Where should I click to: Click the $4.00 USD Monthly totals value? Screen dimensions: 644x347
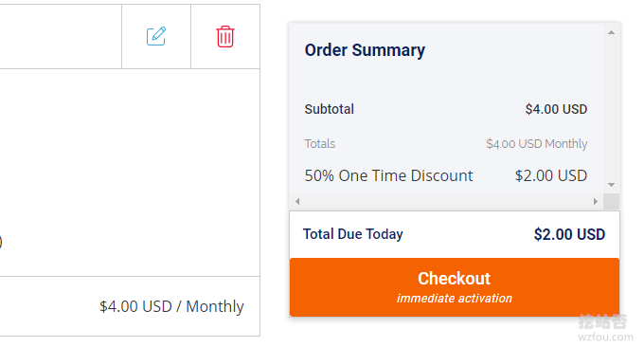(536, 143)
